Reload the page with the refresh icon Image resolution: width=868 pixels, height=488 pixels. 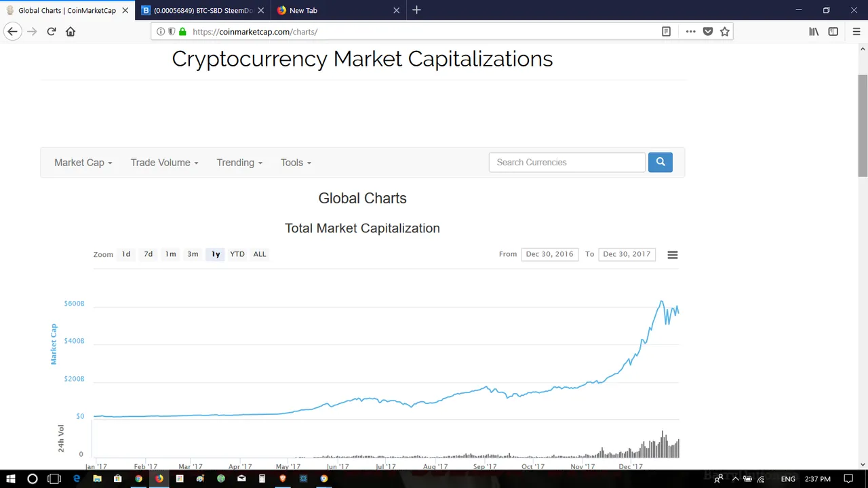click(51, 31)
